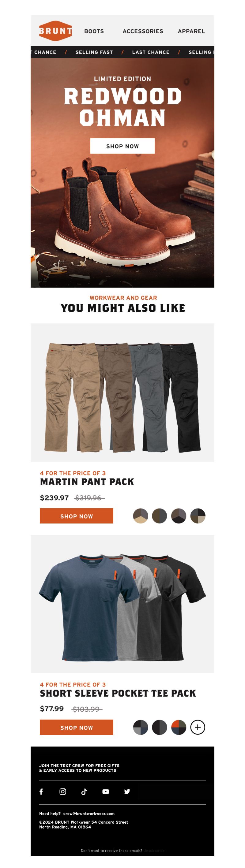Open the TikTok icon in the footer
Viewport: 245px width, 868px height.
pyautogui.click(x=84, y=792)
